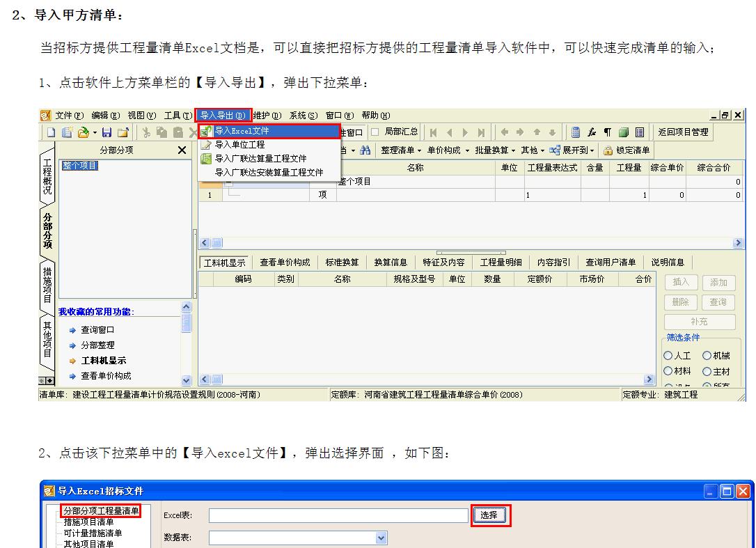Click the left arrow promote icon

(504, 132)
